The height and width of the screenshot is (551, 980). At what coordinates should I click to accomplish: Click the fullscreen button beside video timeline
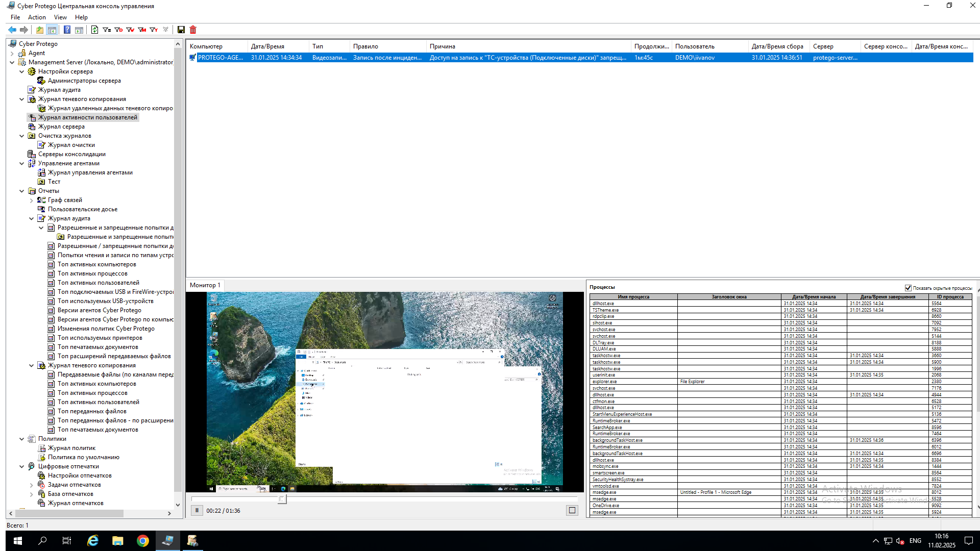pyautogui.click(x=572, y=510)
